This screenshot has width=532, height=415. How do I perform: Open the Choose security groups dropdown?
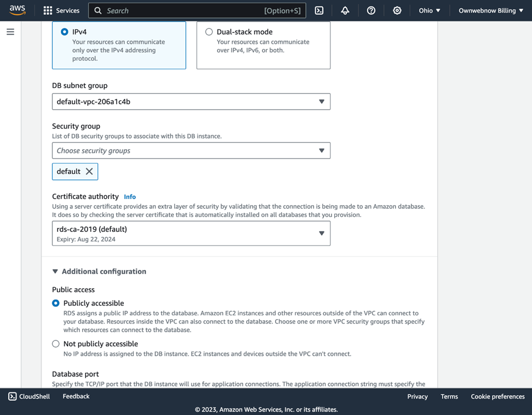tap(191, 151)
